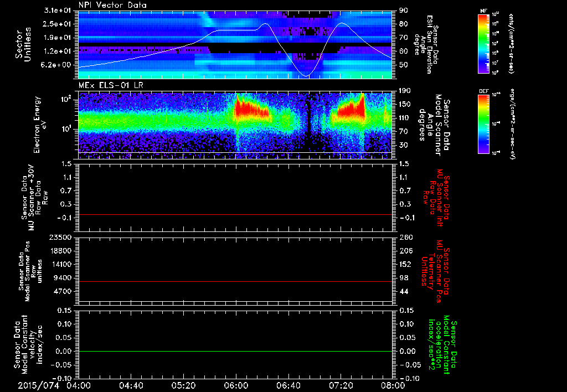Click the red electron burst around 07:20

click(x=352, y=109)
